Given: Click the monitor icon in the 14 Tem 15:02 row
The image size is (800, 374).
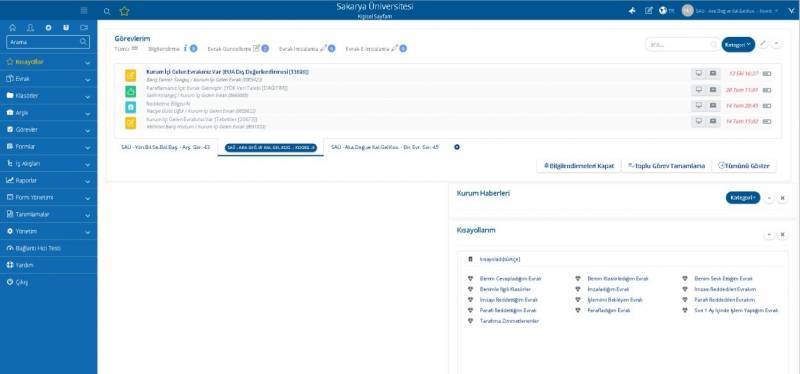Looking at the screenshot, I should point(699,121).
